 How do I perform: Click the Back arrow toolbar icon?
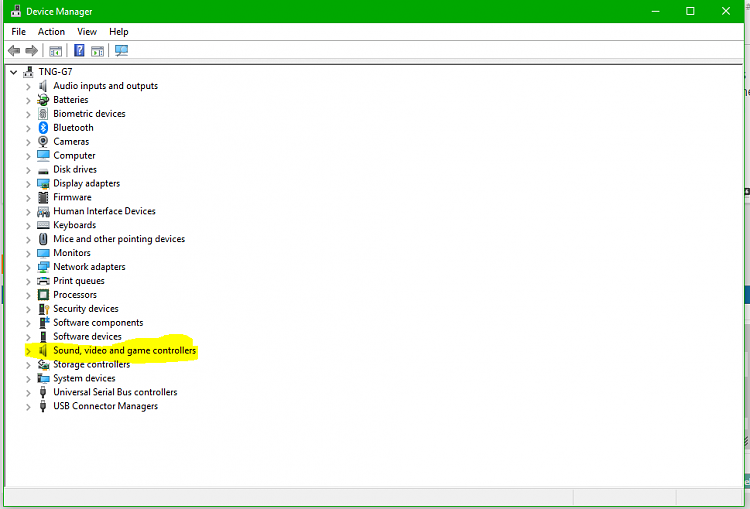pyautogui.click(x=14, y=50)
